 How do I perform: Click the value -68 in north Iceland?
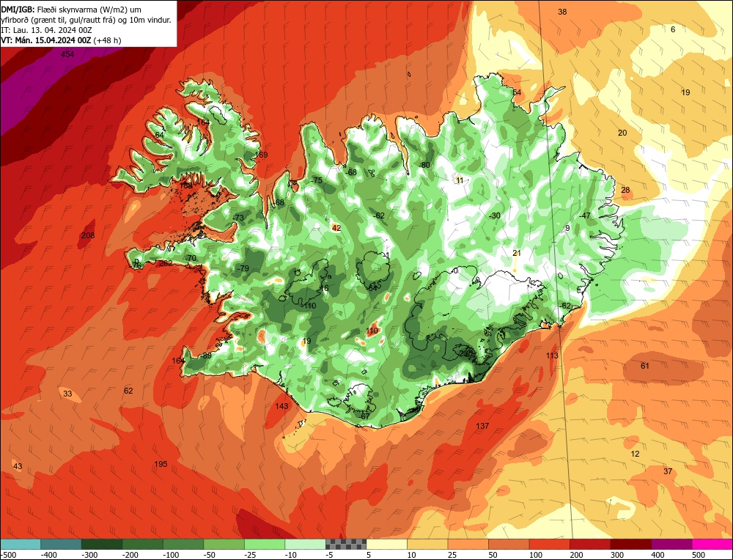coord(350,172)
